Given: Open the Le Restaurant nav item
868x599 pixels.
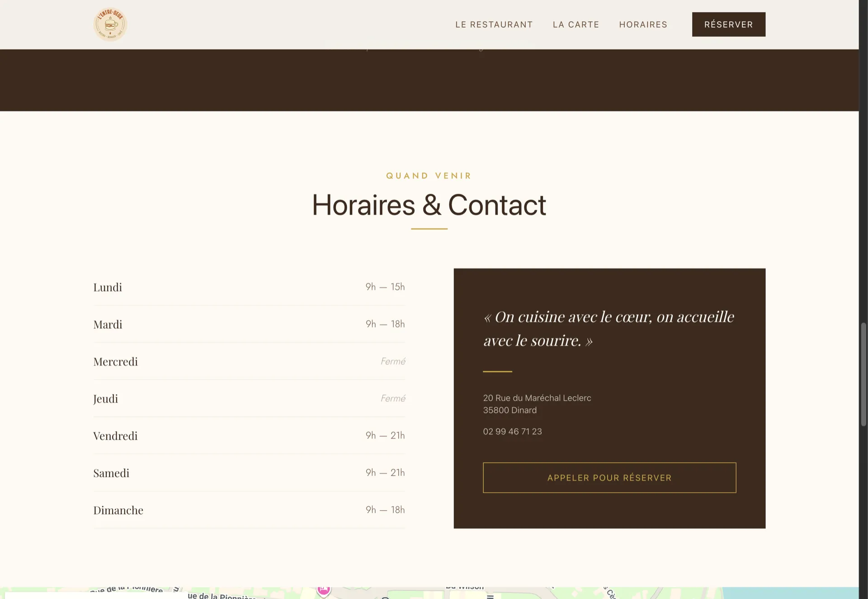Looking at the screenshot, I should pyautogui.click(x=494, y=24).
